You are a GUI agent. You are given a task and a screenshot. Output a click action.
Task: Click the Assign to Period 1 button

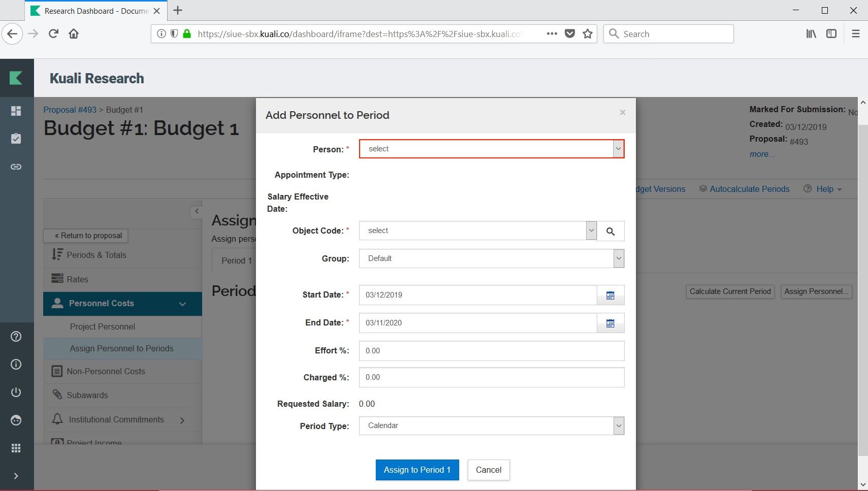(416, 470)
